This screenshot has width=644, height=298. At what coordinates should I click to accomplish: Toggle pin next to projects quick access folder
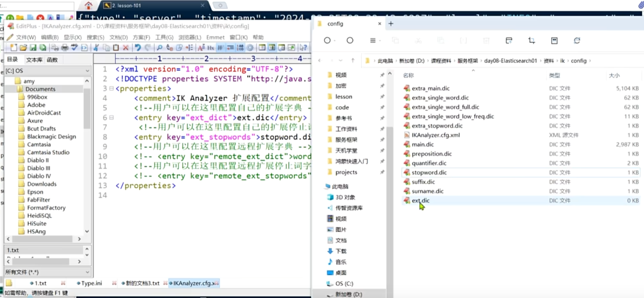click(x=382, y=172)
